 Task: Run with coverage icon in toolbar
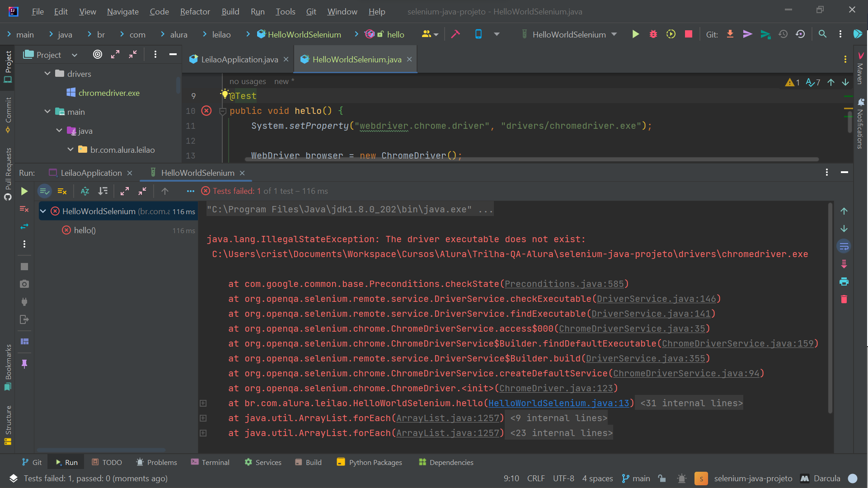(x=671, y=34)
